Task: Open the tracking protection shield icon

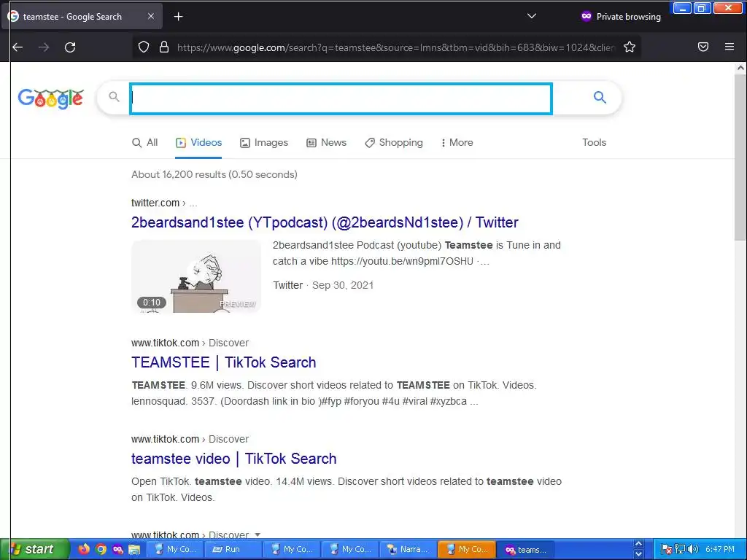Action: pyautogui.click(x=144, y=47)
